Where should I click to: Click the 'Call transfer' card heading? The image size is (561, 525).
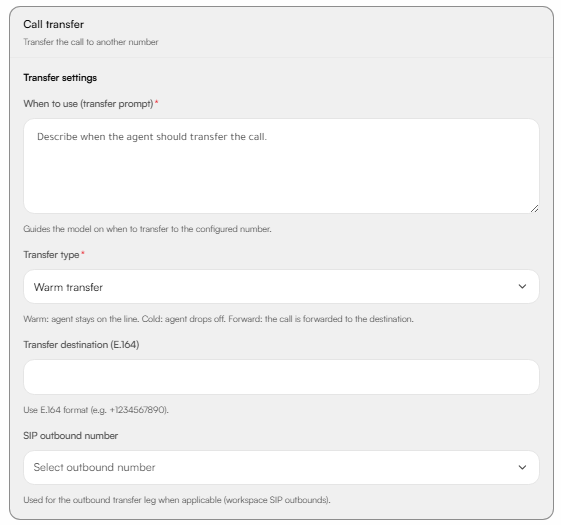(x=54, y=24)
